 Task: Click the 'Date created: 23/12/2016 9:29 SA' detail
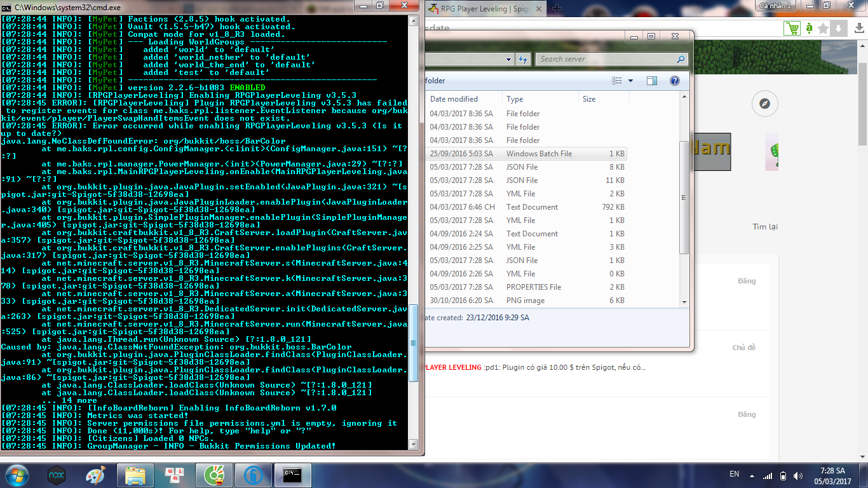[478, 318]
